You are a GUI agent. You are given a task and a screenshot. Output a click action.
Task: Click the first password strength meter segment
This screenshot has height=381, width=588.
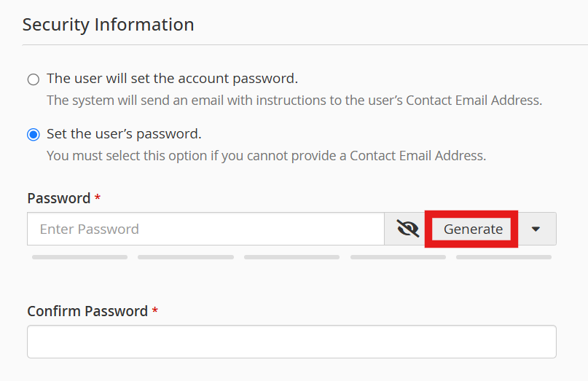79,257
